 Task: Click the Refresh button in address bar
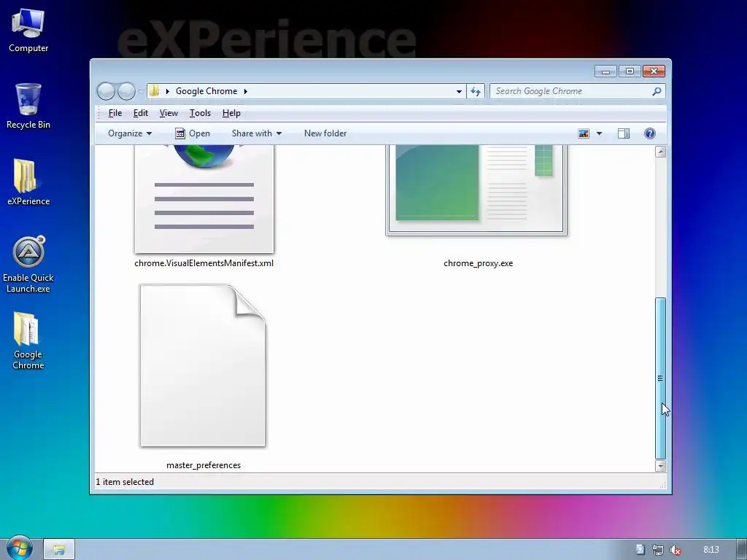click(476, 91)
